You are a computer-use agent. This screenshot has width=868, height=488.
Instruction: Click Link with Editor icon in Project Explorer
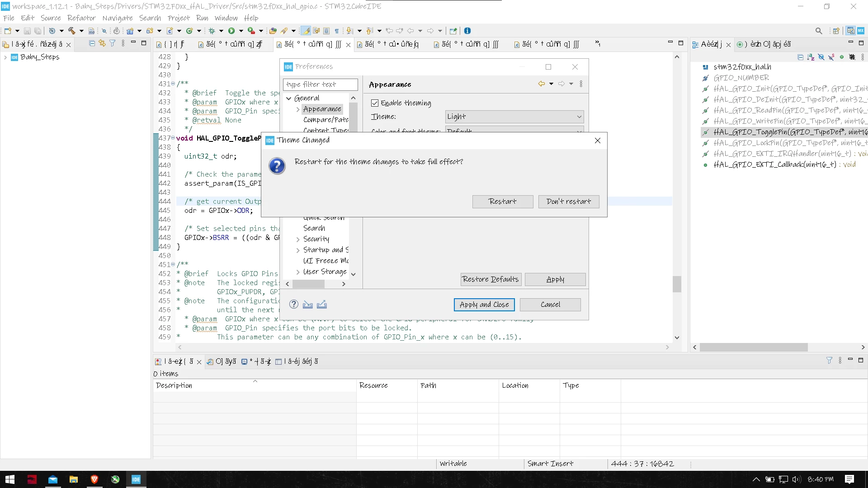click(x=102, y=43)
